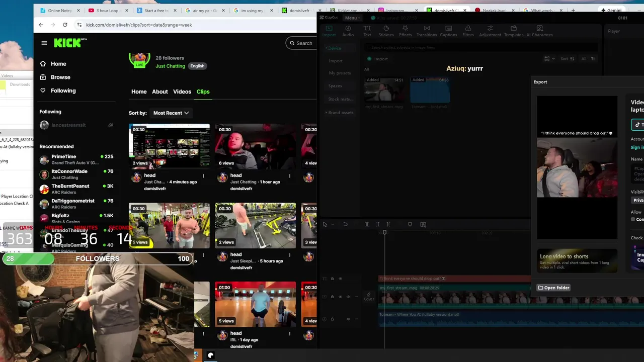Screen dimensions: 644x362
Task: Click the Cover edit button on timeline
Action: 369,297
